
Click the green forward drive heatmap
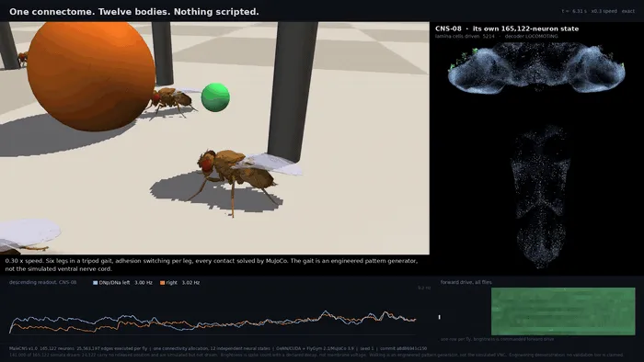[x=563, y=311]
